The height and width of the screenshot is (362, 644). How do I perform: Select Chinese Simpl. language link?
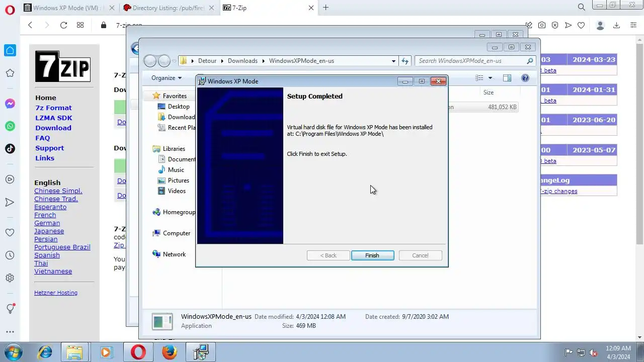pyautogui.click(x=58, y=191)
